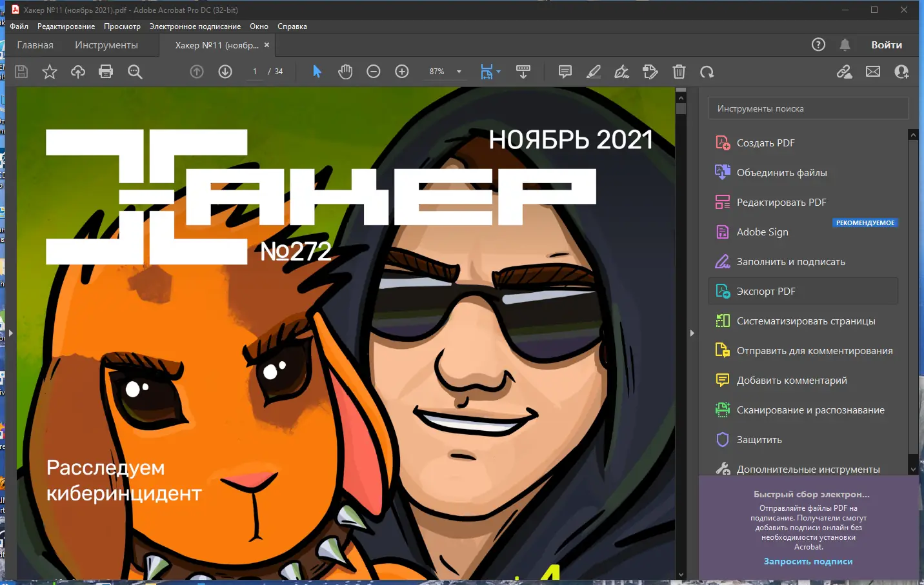Image resolution: width=924 pixels, height=585 pixels.
Task: Click the Zoom in plus icon
Action: pos(402,72)
